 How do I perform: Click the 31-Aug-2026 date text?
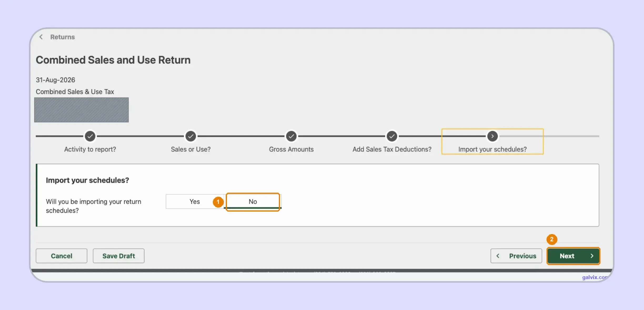coord(56,80)
